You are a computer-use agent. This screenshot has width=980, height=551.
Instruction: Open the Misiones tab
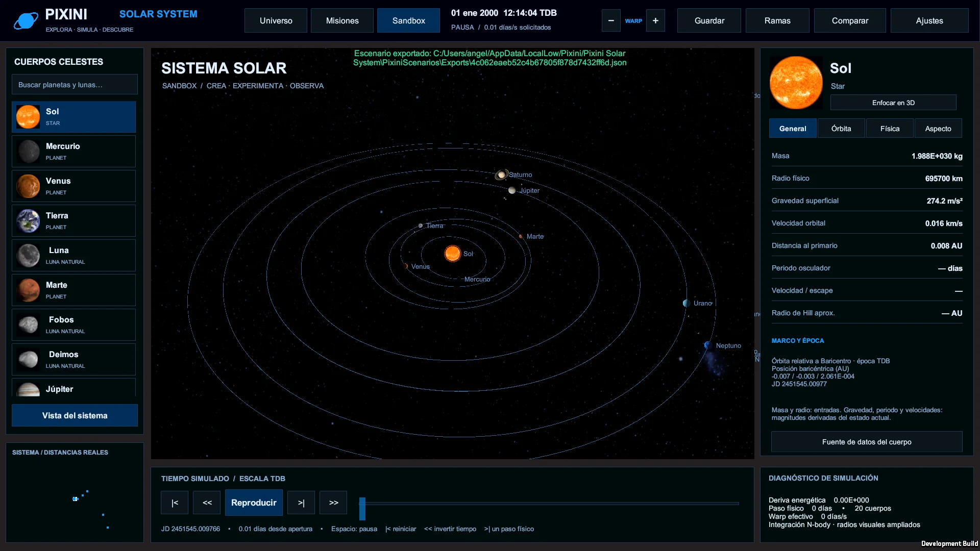[x=342, y=20]
